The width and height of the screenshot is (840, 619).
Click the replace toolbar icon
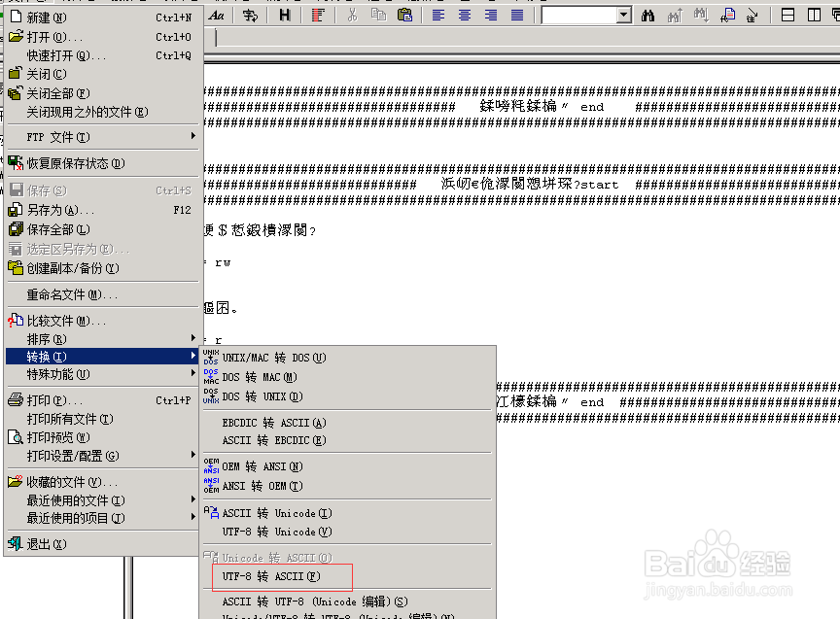727,15
